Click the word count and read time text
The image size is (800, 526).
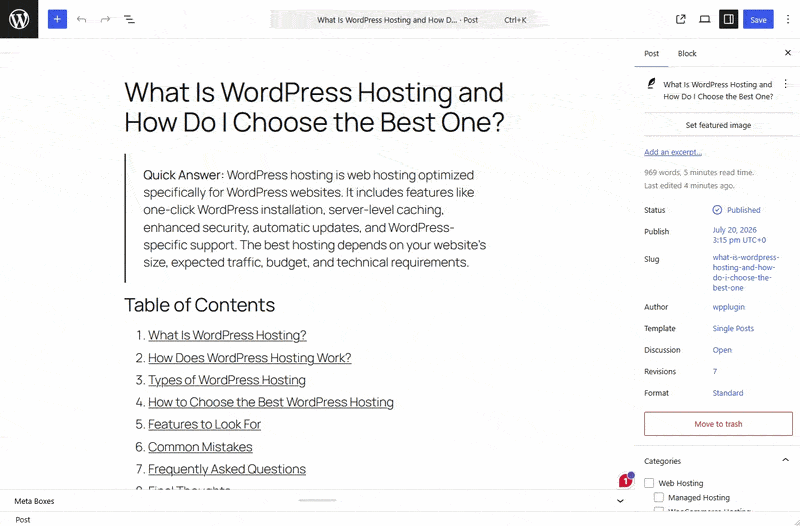coord(698,172)
